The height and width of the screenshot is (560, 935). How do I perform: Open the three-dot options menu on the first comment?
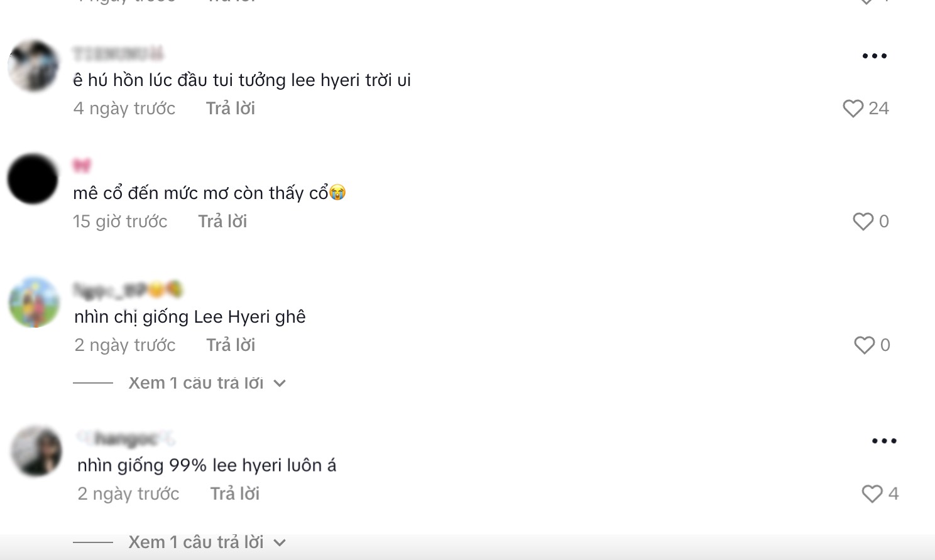coord(873,55)
